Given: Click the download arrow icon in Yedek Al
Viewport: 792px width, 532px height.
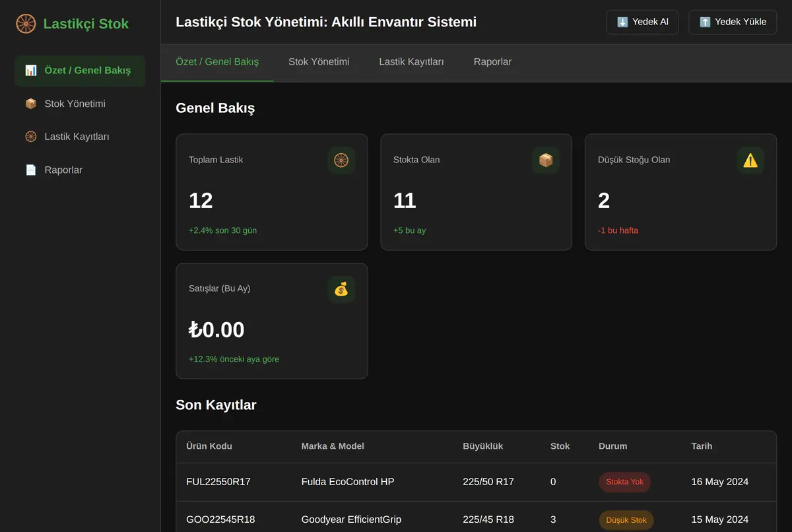Looking at the screenshot, I should point(622,22).
